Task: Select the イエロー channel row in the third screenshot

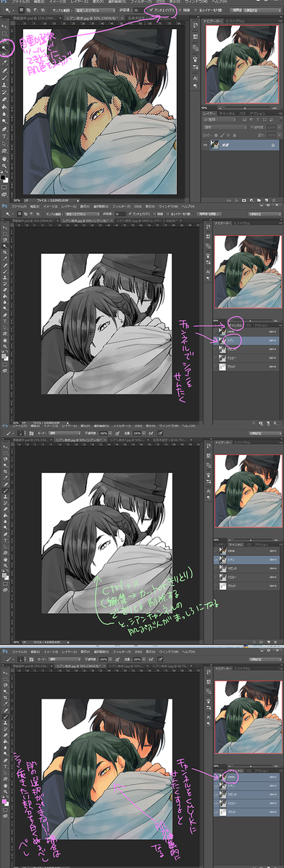Action: [x=246, y=577]
